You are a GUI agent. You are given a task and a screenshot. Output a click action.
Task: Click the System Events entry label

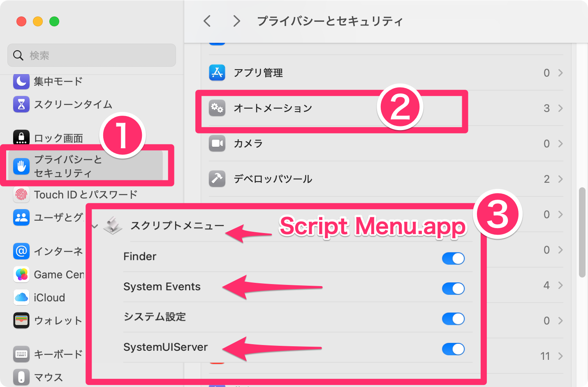tap(162, 287)
